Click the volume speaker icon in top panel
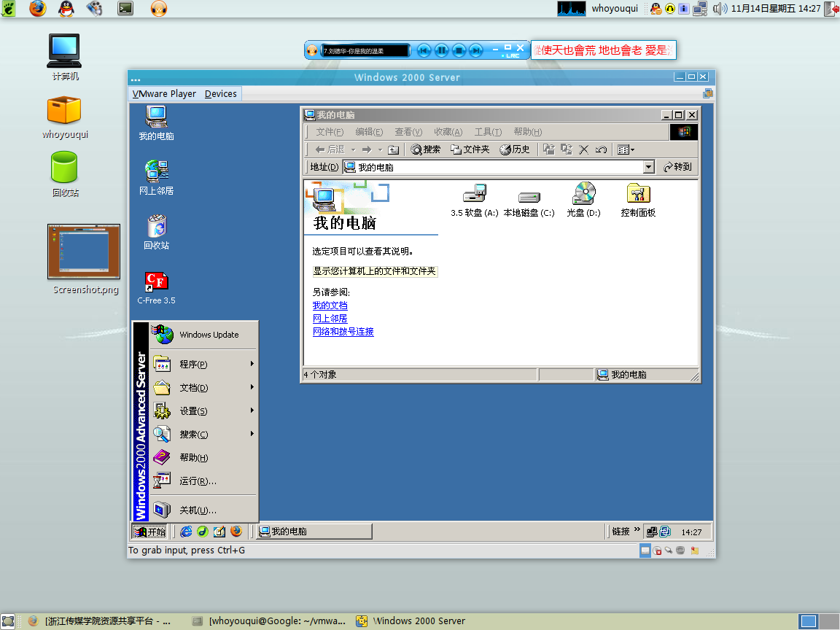This screenshot has width=840, height=630. [720, 9]
